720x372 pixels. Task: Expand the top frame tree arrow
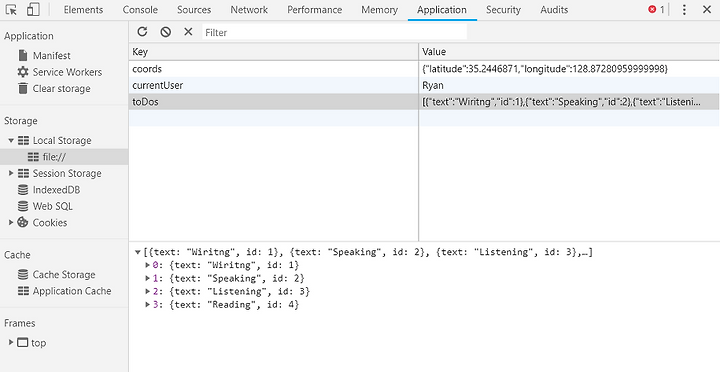click(11, 343)
